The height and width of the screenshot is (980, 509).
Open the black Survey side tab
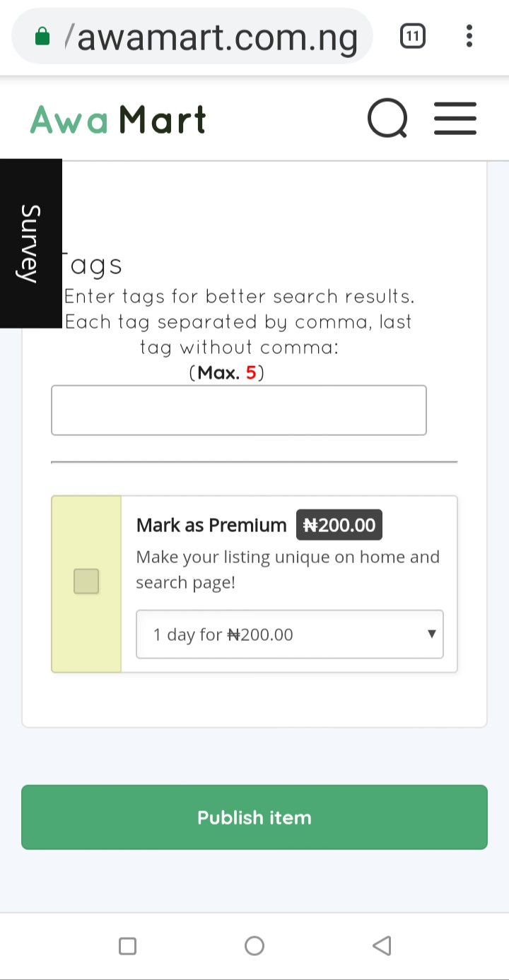(30, 244)
